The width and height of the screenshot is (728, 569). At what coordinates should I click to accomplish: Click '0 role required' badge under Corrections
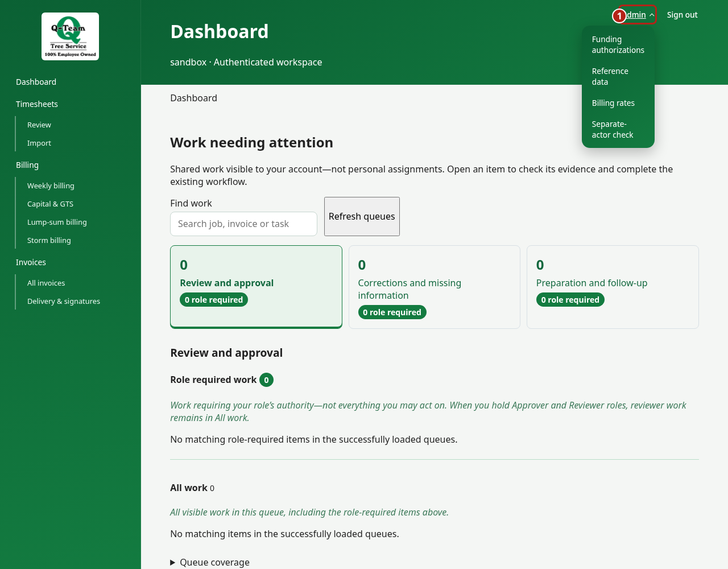pyautogui.click(x=392, y=312)
